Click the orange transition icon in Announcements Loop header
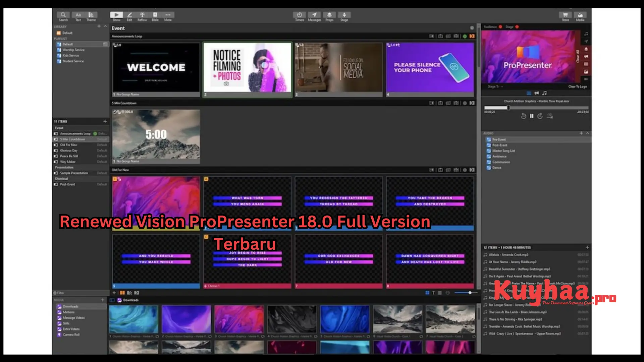Viewport: 644px width, 362px height. tap(472, 36)
